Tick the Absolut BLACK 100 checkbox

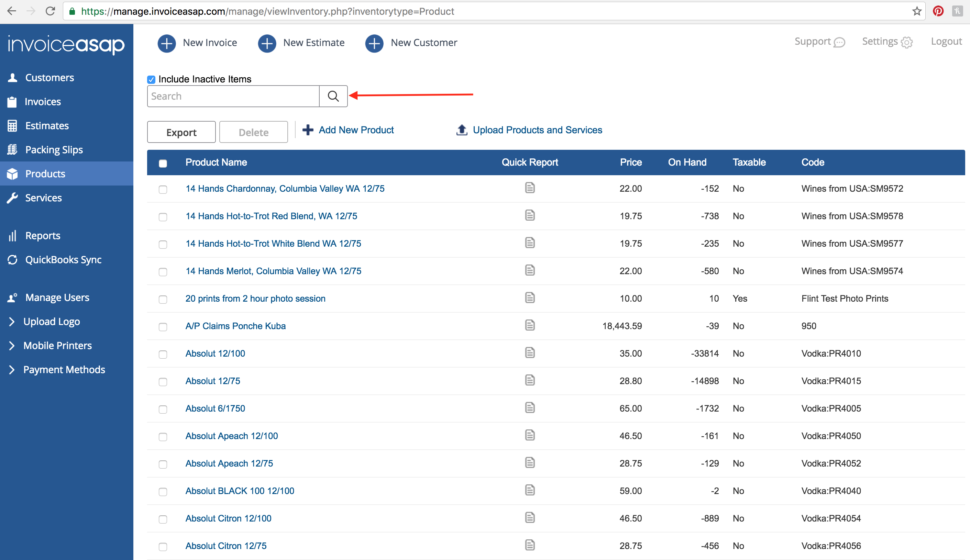pyautogui.click(x=163, y=492)
